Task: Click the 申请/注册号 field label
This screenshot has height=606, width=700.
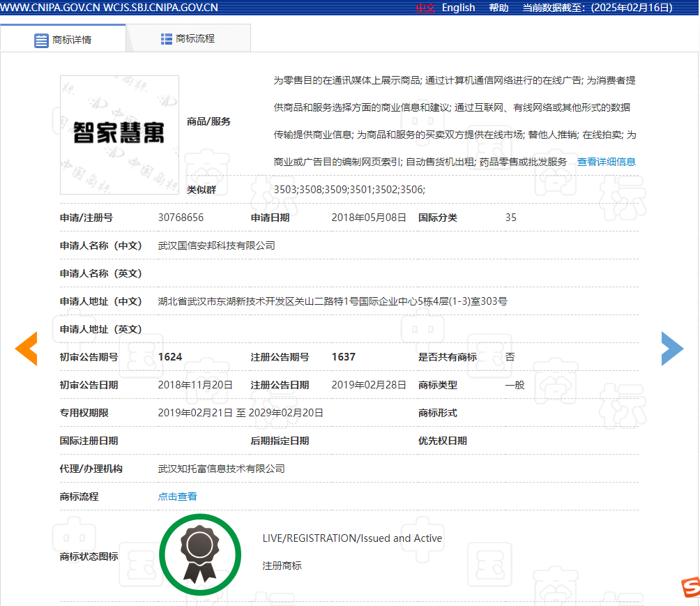Action: click(x=86, y=218)
